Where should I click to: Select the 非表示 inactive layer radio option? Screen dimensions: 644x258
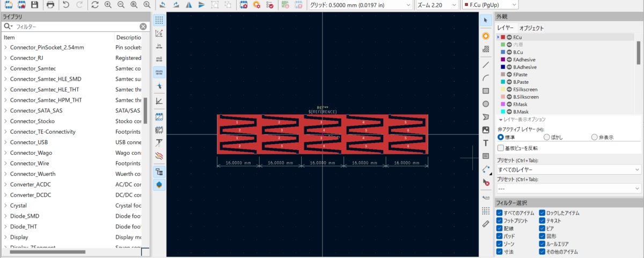pos(594,137)
